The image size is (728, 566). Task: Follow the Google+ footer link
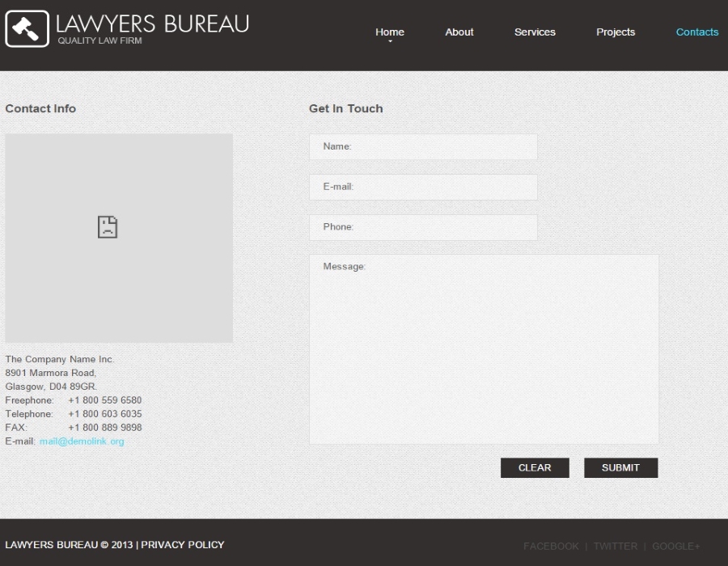tap(675, 547)
